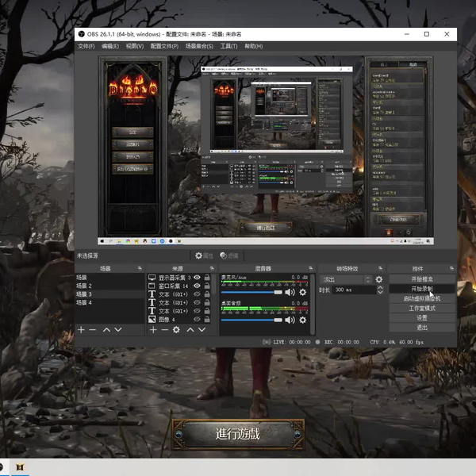Add a new scene with the plus icon
Viewport: 476px width, 476px height.
81,330
